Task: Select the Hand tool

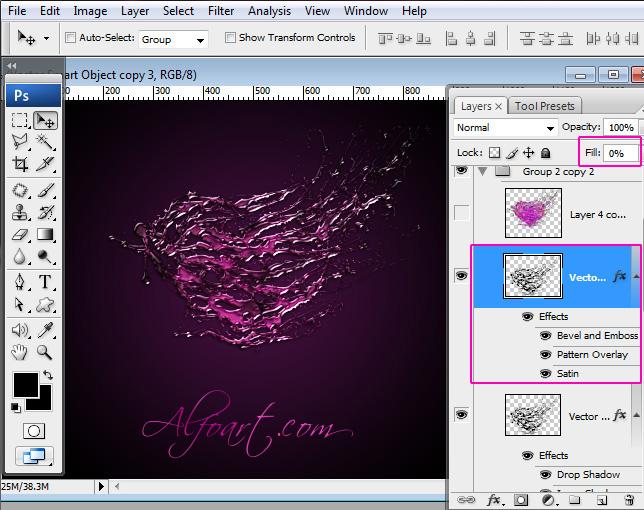Action: click(x=20, y=352)
